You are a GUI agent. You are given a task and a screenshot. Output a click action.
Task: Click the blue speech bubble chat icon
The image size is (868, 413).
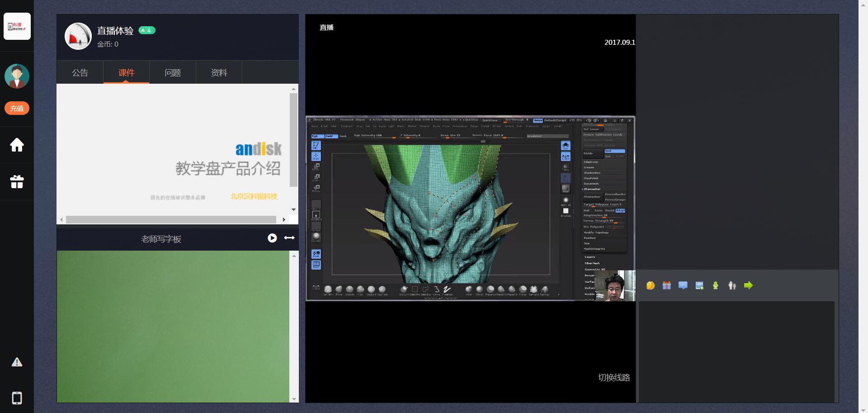pyautogui.click(x=683, y=285)
